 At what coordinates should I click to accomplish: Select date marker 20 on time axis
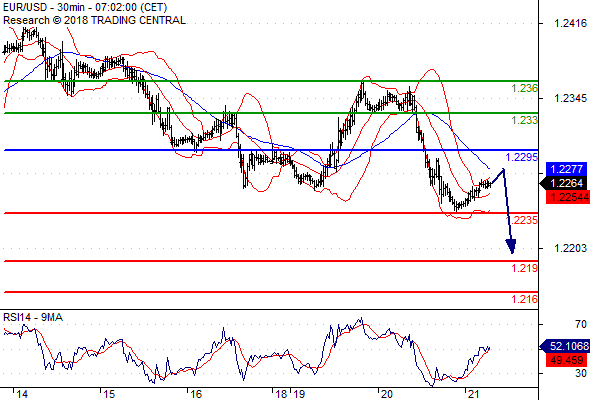pyautogui.click(x=386, y=394)
